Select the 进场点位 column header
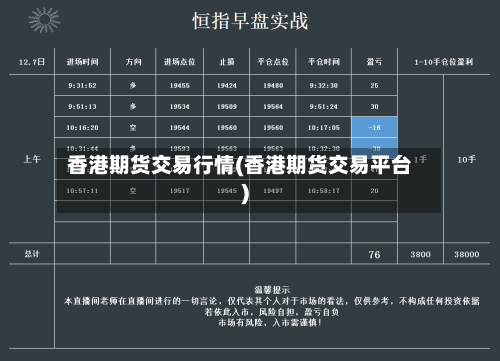The width and height of the screenshot is (500, 361). click(180, 62)
